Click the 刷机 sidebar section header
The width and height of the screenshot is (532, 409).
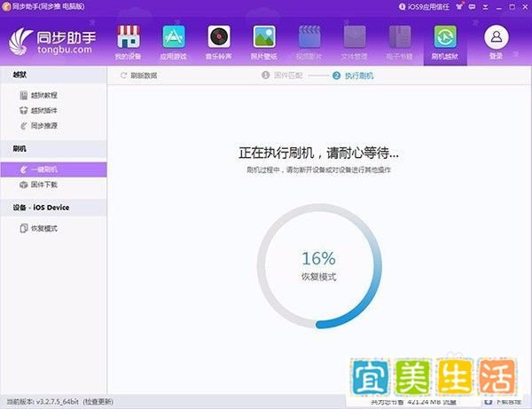pyautogui.click(x=53, y=149)
